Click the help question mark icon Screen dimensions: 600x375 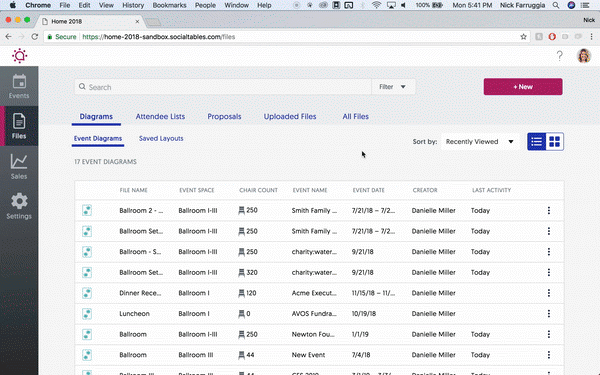559,56
